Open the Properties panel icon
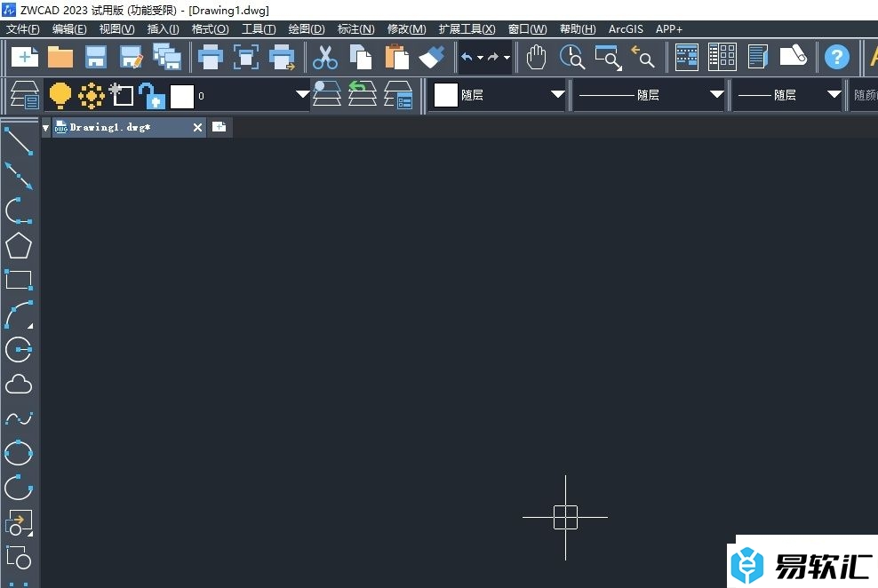 point(687,57)
